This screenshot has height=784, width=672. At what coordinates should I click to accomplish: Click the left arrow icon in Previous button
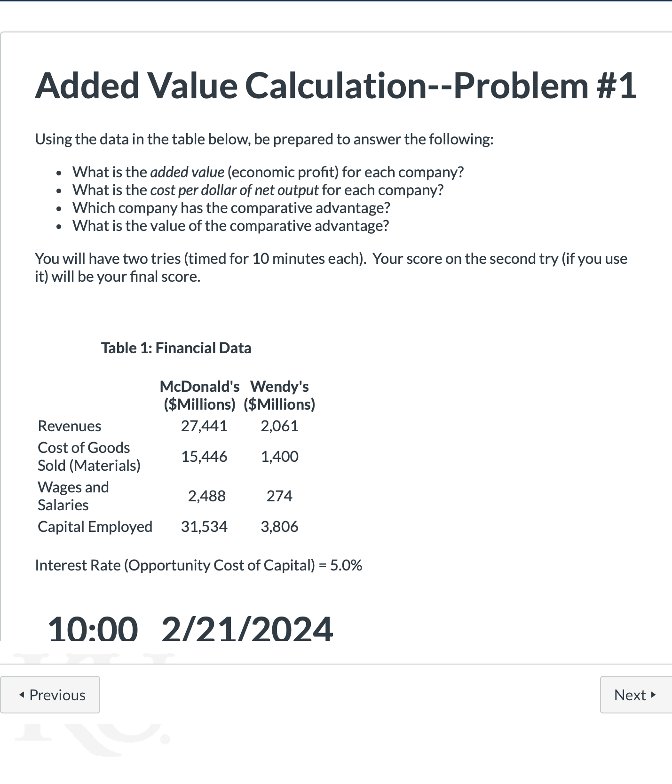point(22,695)
